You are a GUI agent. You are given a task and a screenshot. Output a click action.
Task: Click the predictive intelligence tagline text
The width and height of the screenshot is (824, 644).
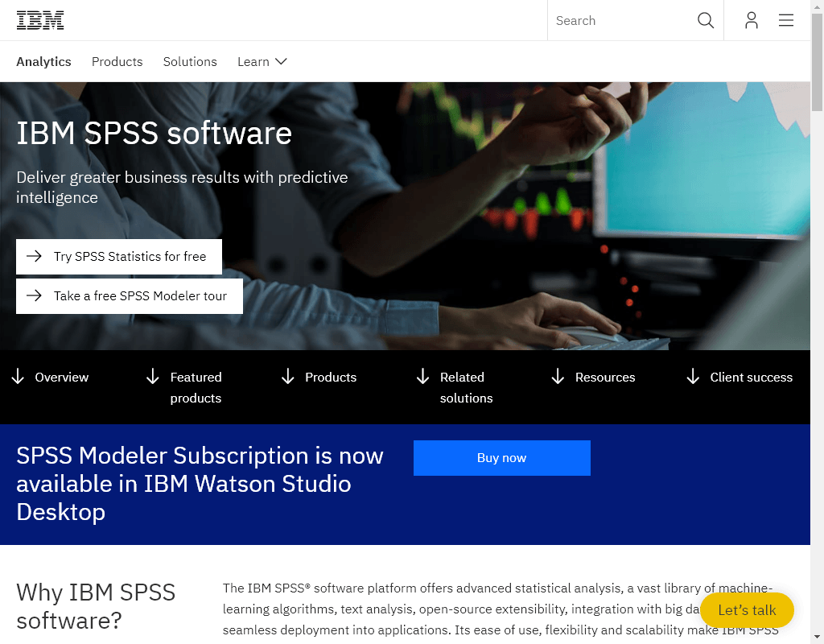[x=182, y=187]
